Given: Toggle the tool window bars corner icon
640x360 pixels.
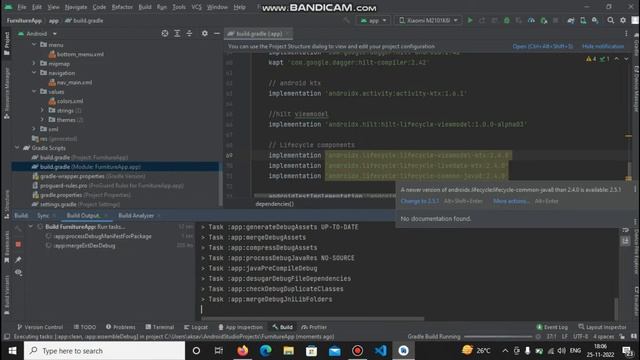Looking at the screenshot, I should pos(7,336).
